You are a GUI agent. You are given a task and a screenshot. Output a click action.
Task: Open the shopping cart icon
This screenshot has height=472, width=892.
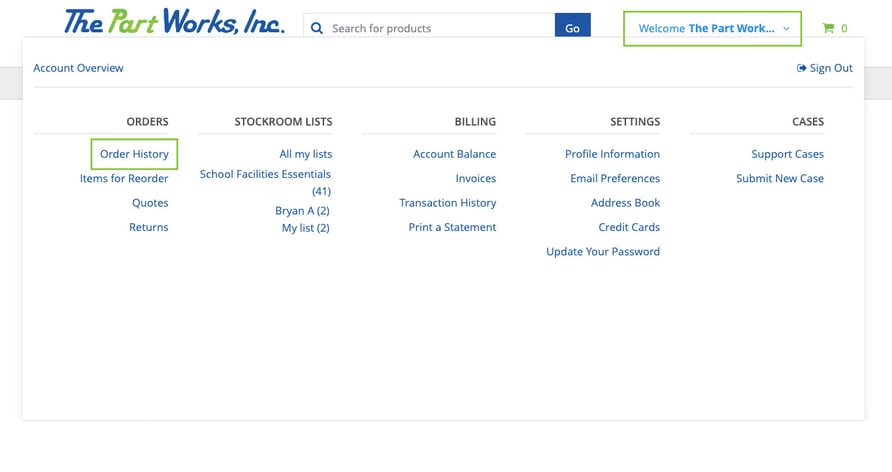point(828,28)
